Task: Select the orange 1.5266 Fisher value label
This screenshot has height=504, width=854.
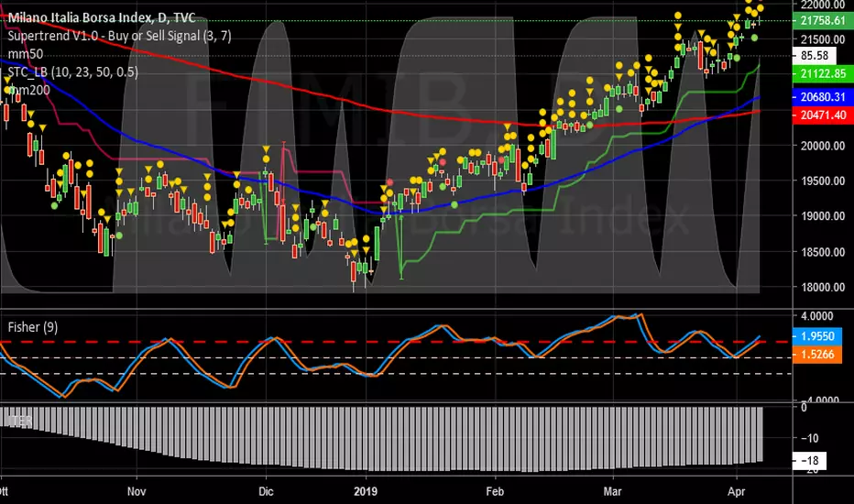Action: click(817, 355)
